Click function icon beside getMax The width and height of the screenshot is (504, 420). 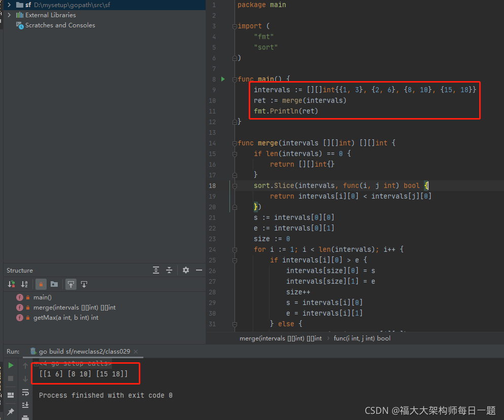(20, 318)
